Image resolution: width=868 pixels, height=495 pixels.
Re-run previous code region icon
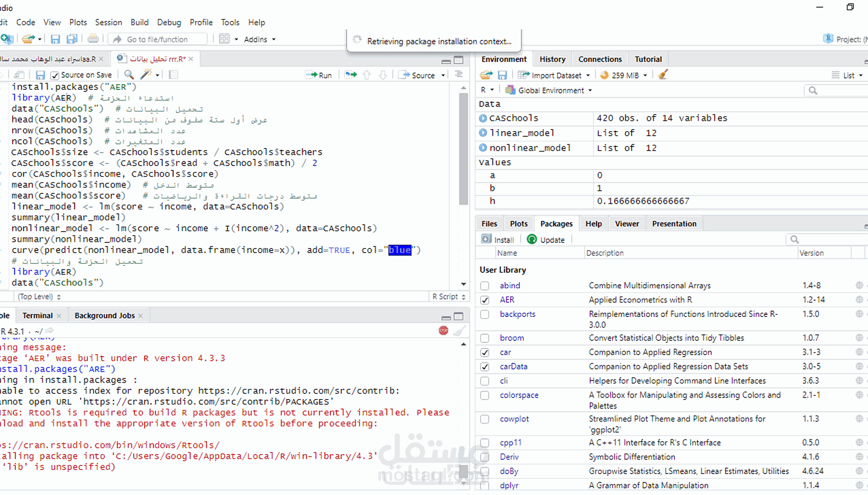tap(351, 75)
